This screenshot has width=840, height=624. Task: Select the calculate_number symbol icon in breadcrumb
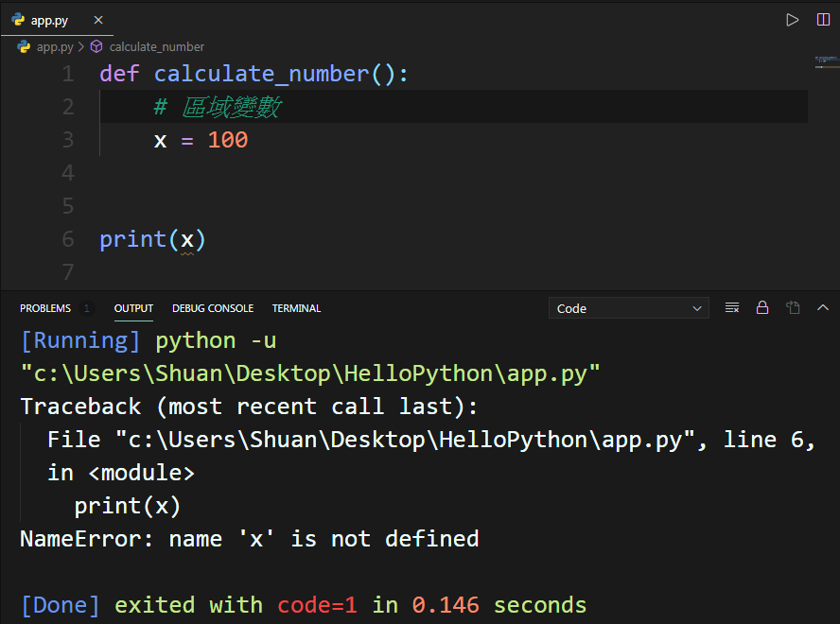pos(96,46)
